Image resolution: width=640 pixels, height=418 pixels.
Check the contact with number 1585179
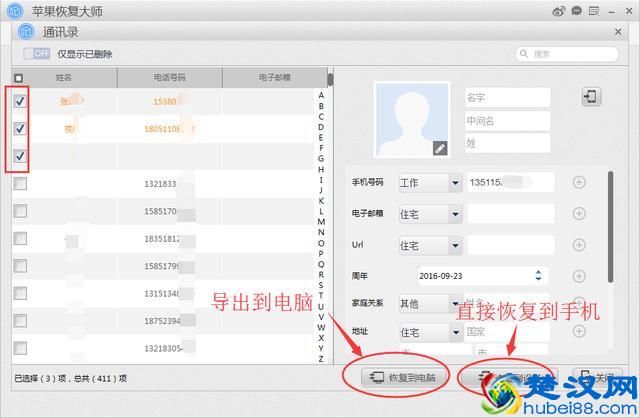20,266
